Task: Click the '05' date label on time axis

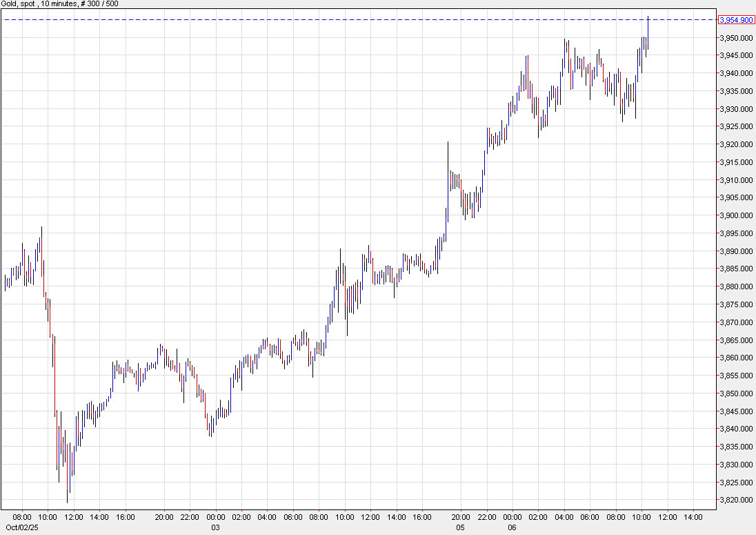Action: coord(461,527)
